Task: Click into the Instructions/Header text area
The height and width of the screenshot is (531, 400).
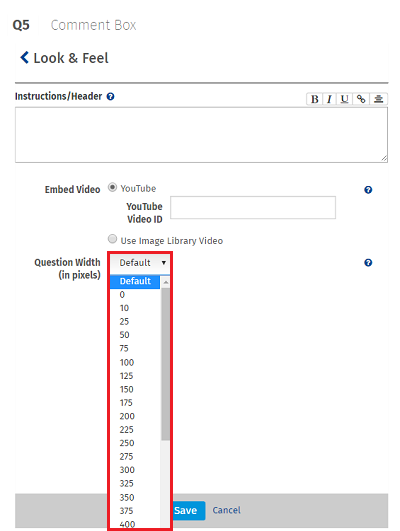Action: click(201, 135)
